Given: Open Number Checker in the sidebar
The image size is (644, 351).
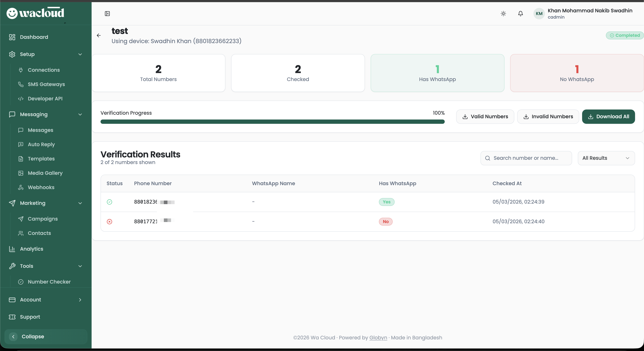Looking at the screenshot, I should click(x=49, y=282).
